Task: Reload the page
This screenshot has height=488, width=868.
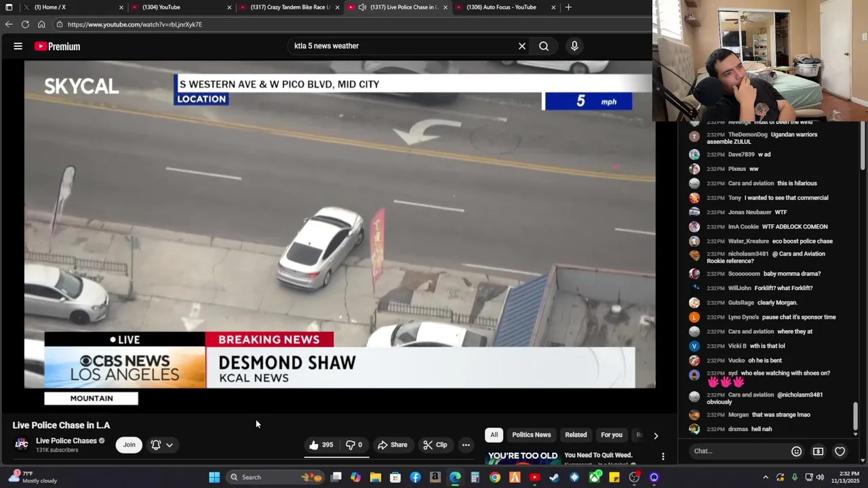Action: (25, 24)
